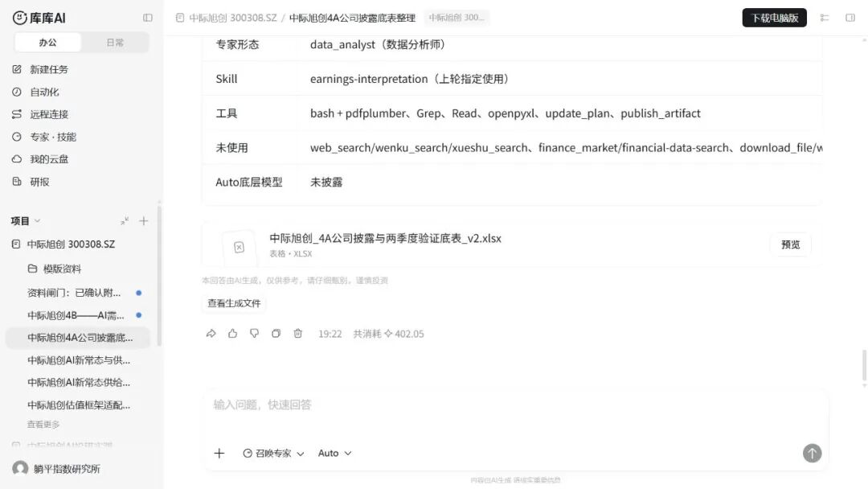
Task: Click the 共消耗 402.05 credits text
Action: 389,334
